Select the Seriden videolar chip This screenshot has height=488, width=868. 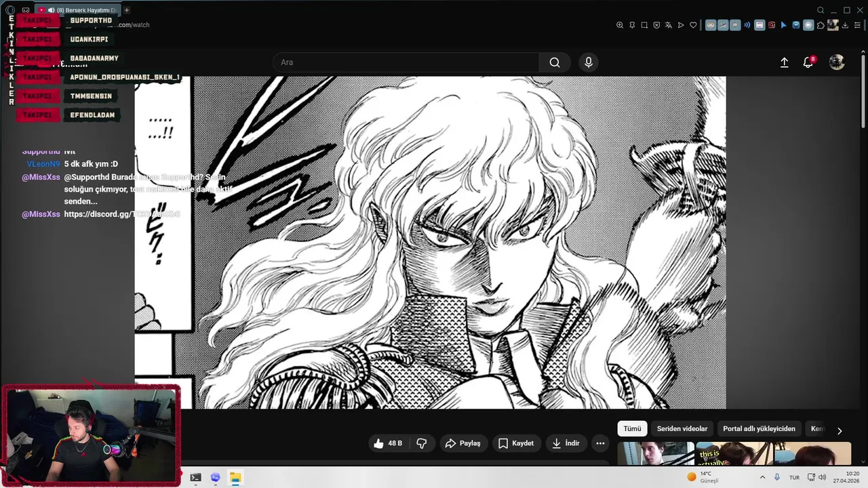(682, 429)
